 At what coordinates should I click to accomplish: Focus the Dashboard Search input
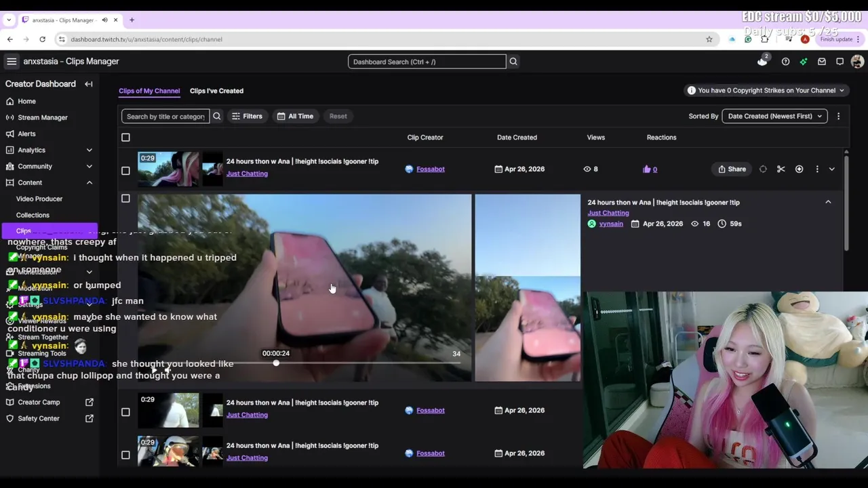(x=427, y=62)
